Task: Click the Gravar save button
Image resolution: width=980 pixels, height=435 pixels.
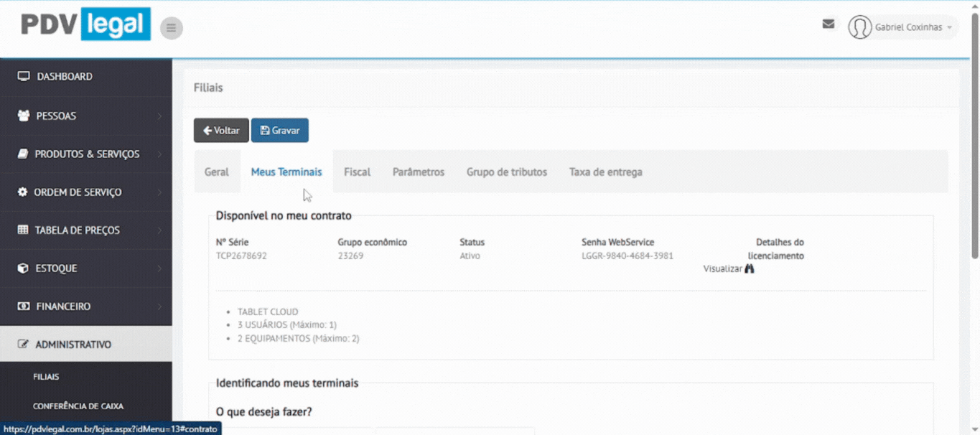Action: 279,131
